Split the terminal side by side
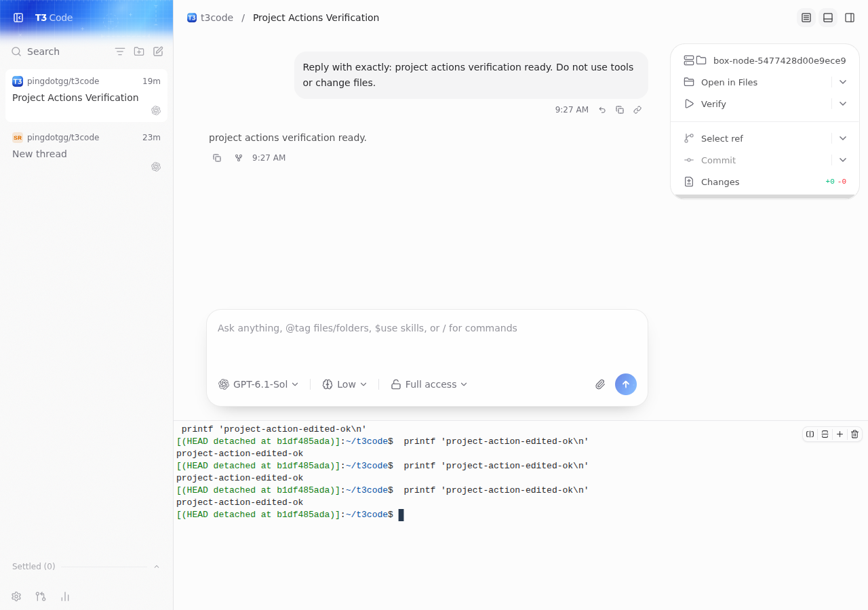Image resolution: width=868 pixels, height=610 pixels. coord(810,434)
